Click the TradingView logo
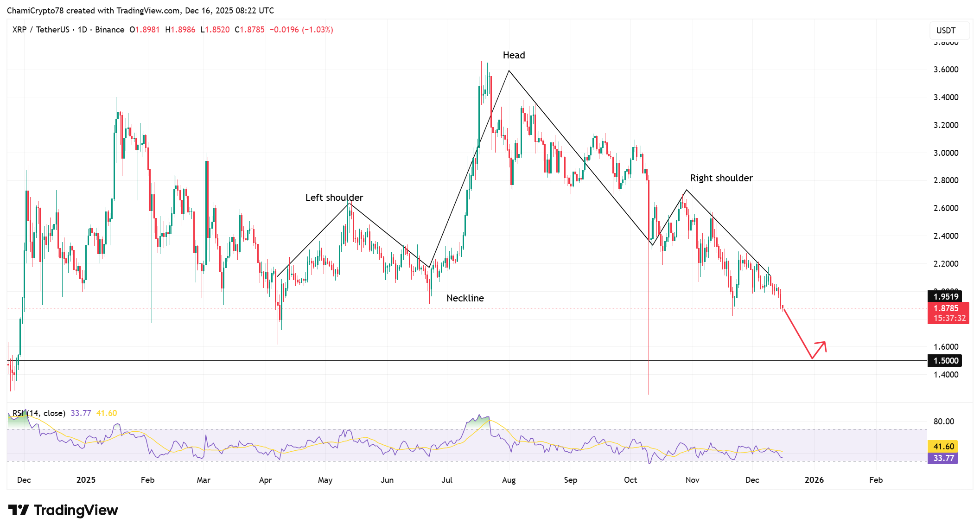 [x=19, y=510]
